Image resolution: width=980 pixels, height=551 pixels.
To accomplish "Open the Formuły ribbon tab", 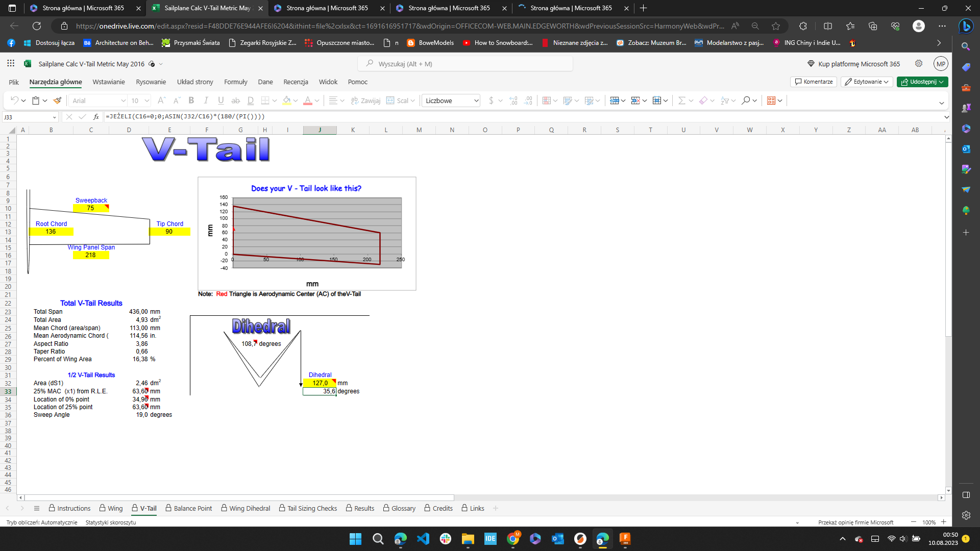I will pyautogui.click(x=235, y=82).
